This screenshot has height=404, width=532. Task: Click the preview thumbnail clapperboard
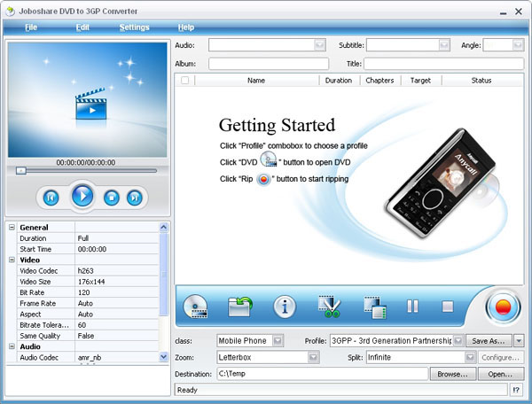pyautogui.click(x=90, y=104)
